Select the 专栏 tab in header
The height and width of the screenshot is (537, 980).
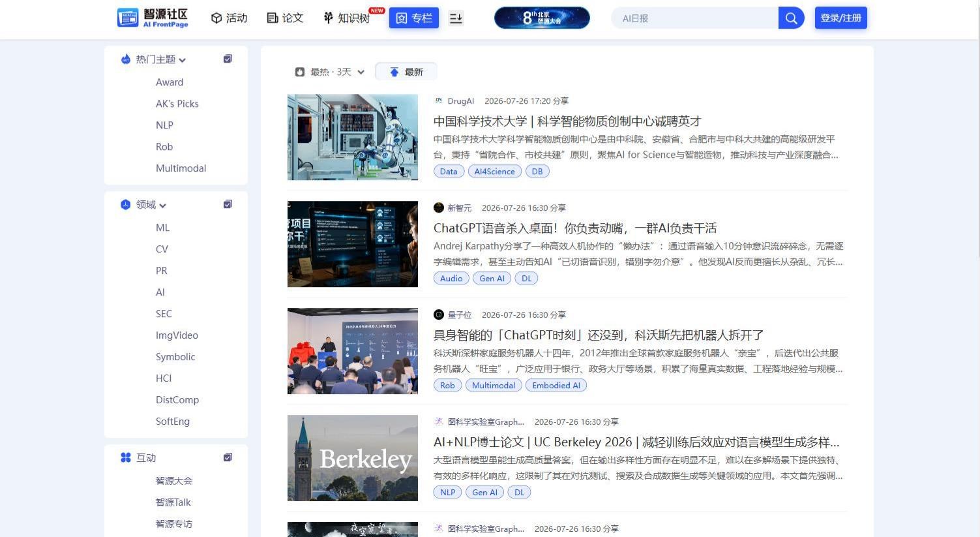[414, 18]
